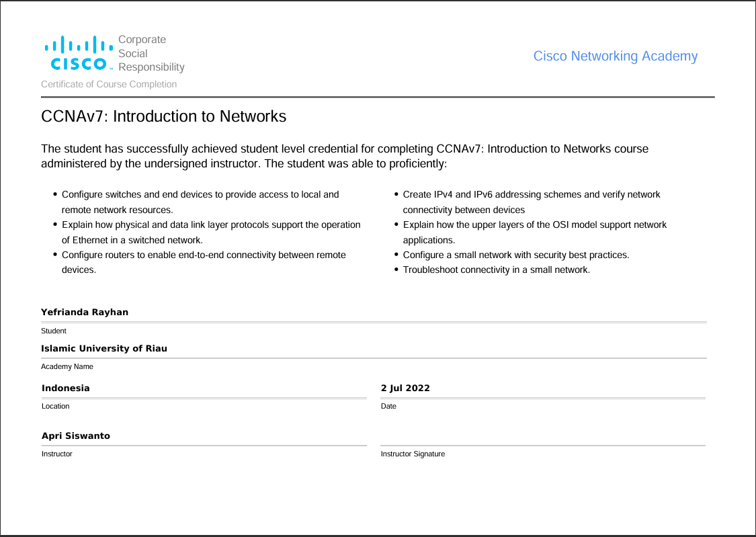This screenshot has width=756, height=537.
Task: Click the Islamic University of Riau text
Action: [x=104, y=349]
